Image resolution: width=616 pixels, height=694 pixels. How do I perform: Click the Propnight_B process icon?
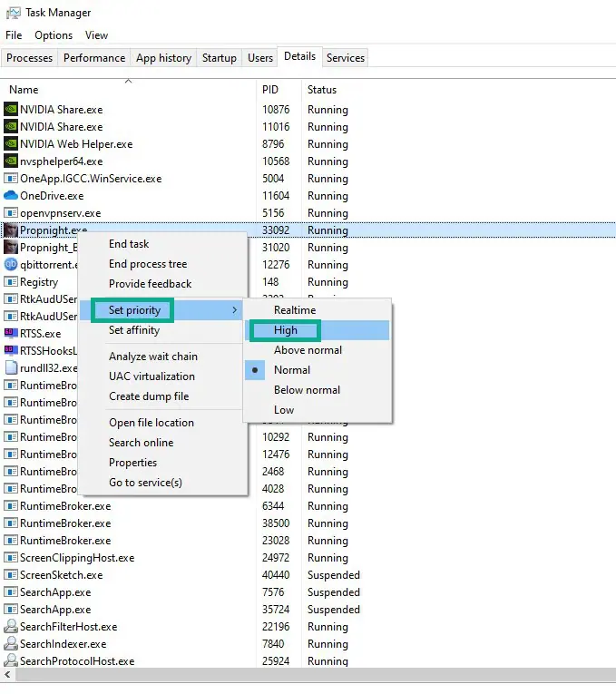click(x=11, y=247)
